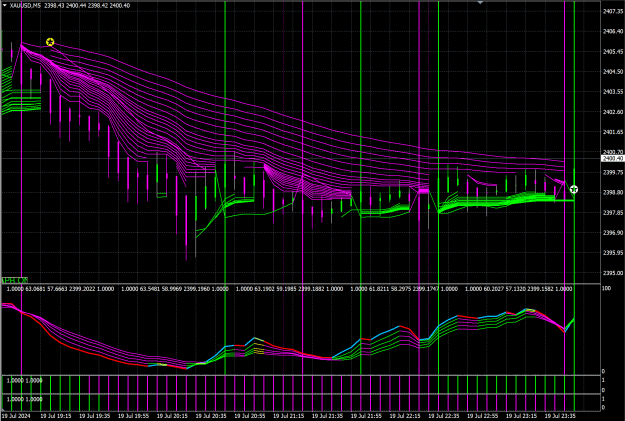This screenshot has width=625, height=421.
Task: Click the 2395.95 price scale label
Action: (613, 253)
